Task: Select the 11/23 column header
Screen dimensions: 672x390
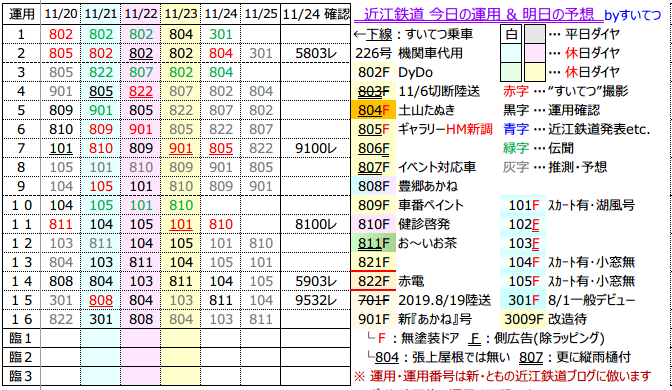Action: [180, 14]
